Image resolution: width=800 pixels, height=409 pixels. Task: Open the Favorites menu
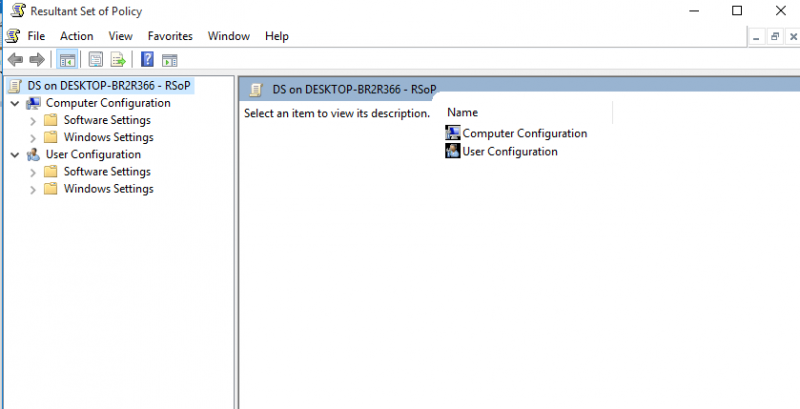(170, 36)
